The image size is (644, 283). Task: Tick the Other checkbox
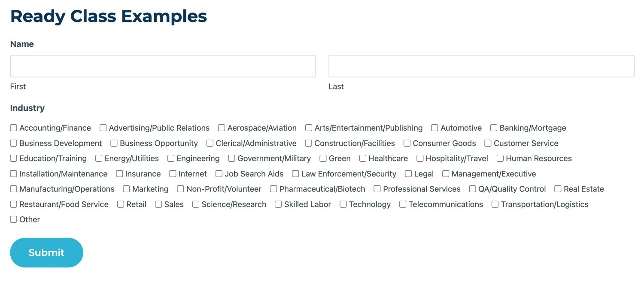click(x=13, y=219)
